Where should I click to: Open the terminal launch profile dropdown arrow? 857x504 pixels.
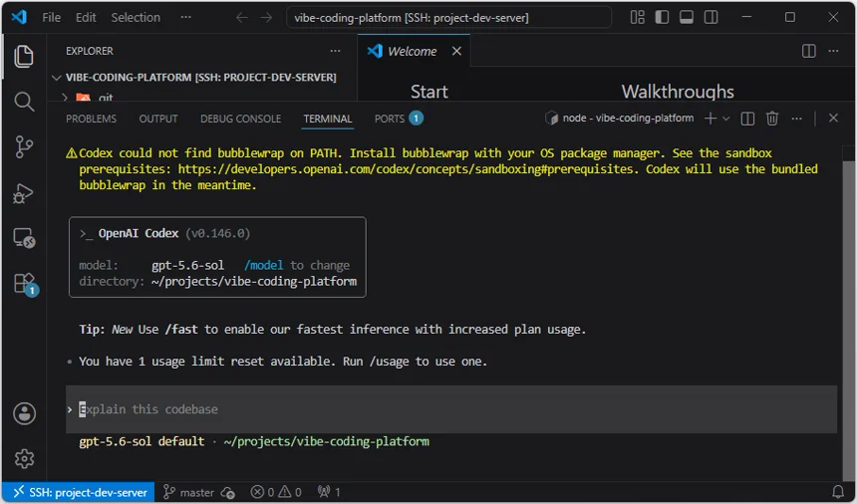pyautogui.click(x=725, y=119)
